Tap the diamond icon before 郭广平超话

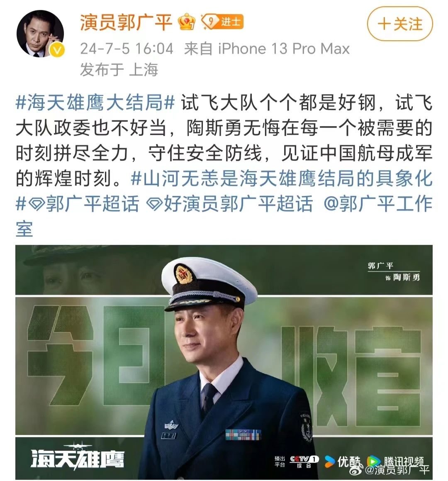coord(37,204)
